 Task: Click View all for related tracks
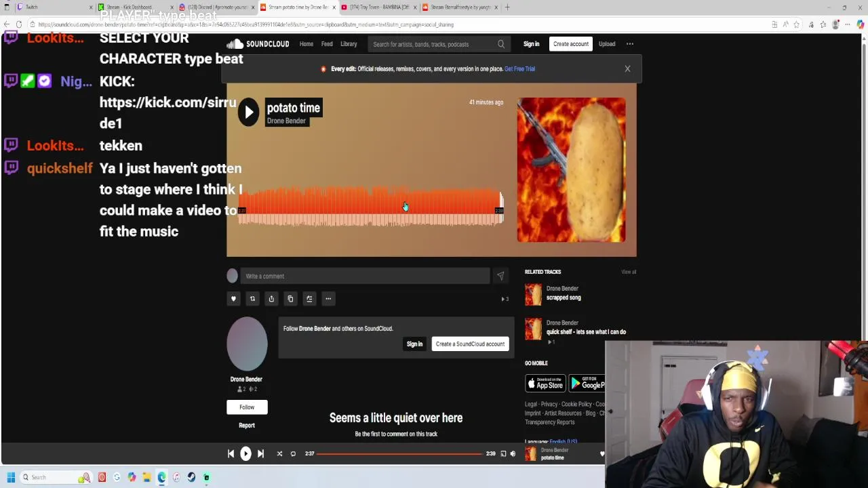tap(629, 272)
